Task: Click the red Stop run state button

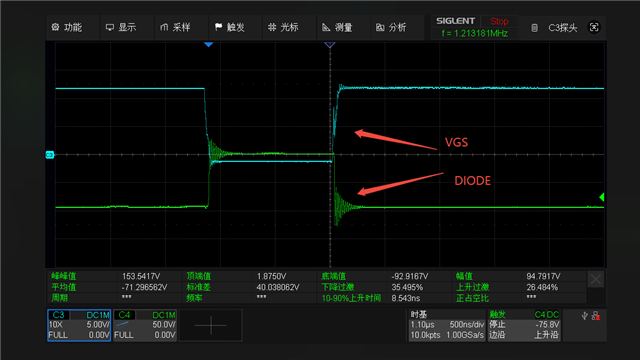Action: [499, 21]
